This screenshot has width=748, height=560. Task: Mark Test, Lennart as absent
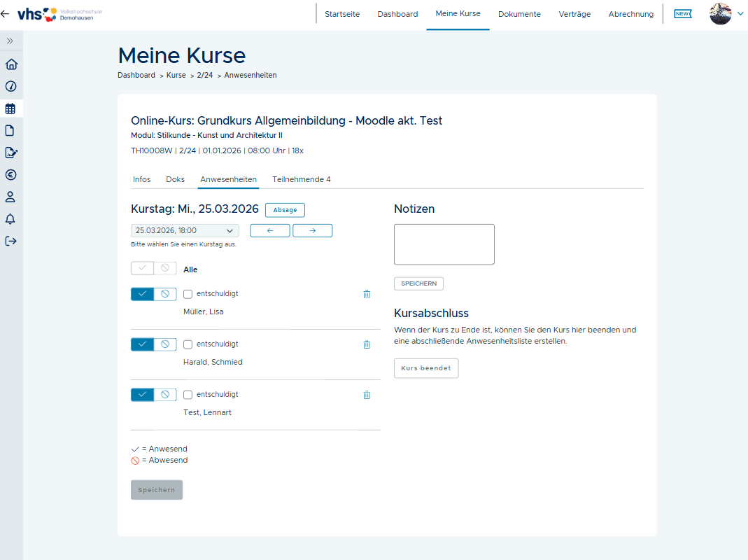[165, 395]
